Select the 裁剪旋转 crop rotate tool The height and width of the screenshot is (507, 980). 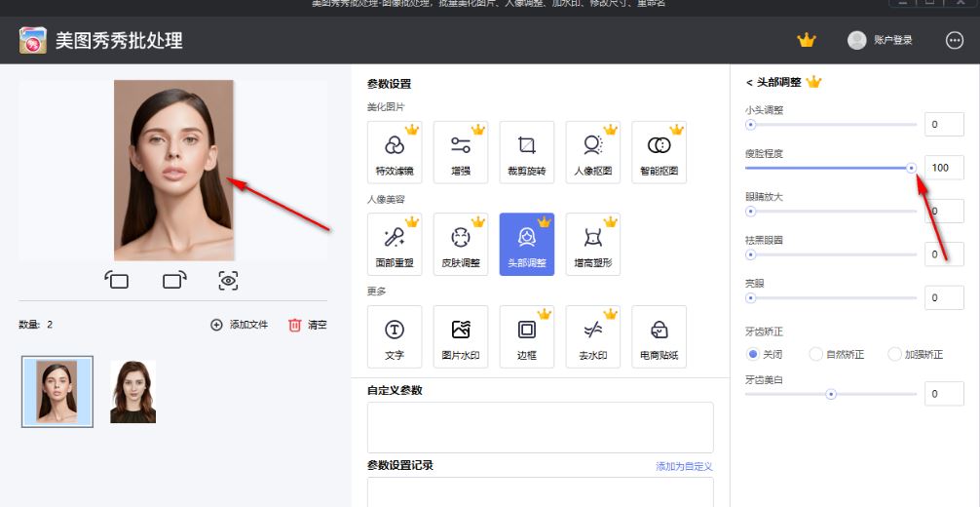pos(527,152)
